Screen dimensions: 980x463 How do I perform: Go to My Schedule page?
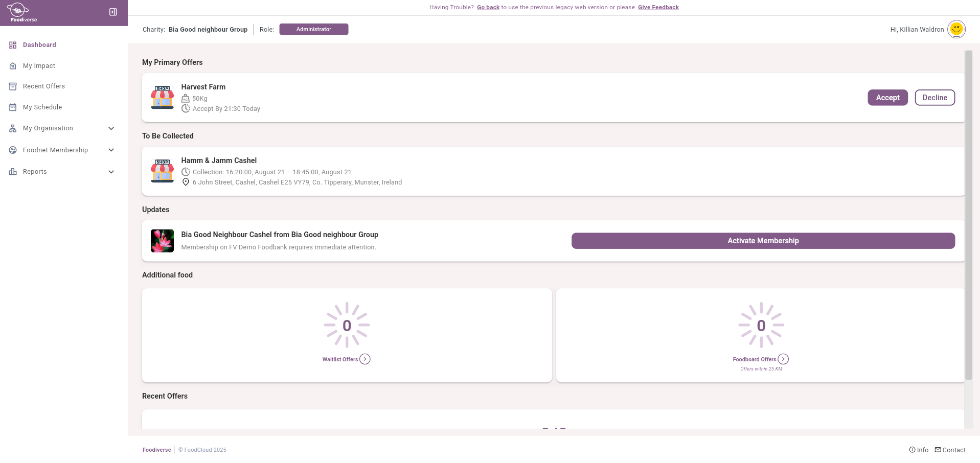pos(42,107)
